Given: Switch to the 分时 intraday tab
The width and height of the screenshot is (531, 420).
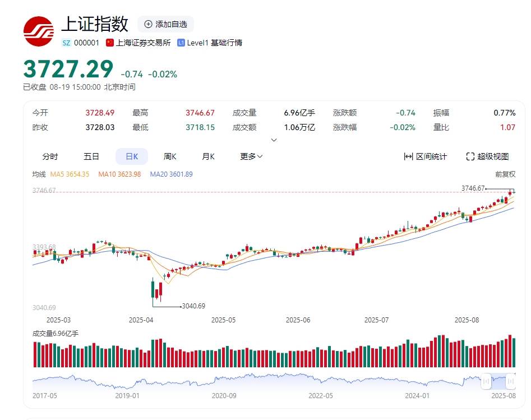Looking at the screenshot, I should (x=51, y=156).
